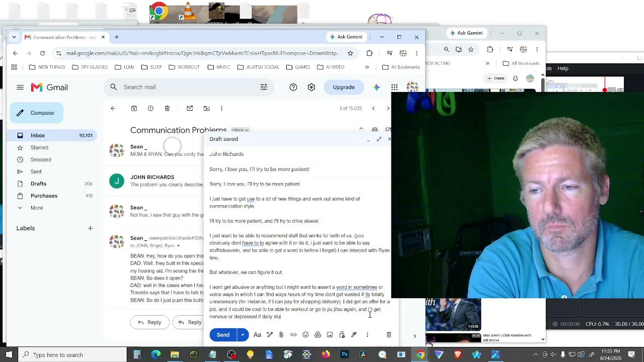Open the WORKOUT bookmark folder

(184, 67)
